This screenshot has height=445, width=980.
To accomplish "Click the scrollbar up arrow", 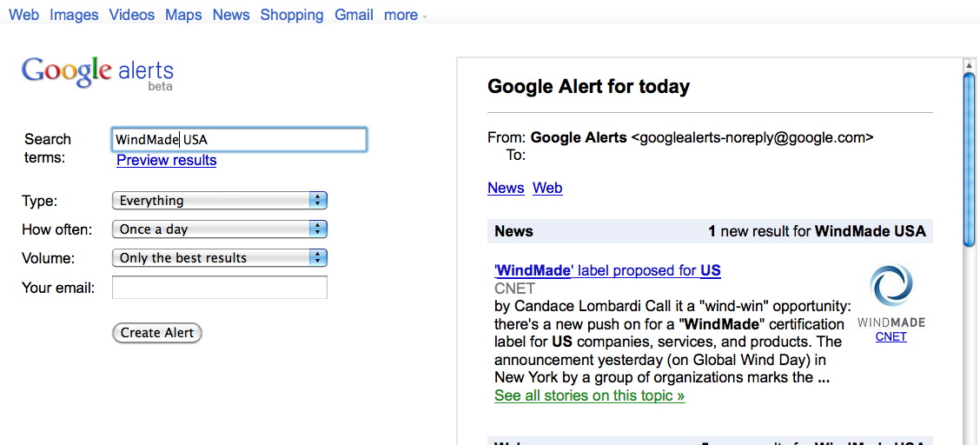I will coord(969,64).
